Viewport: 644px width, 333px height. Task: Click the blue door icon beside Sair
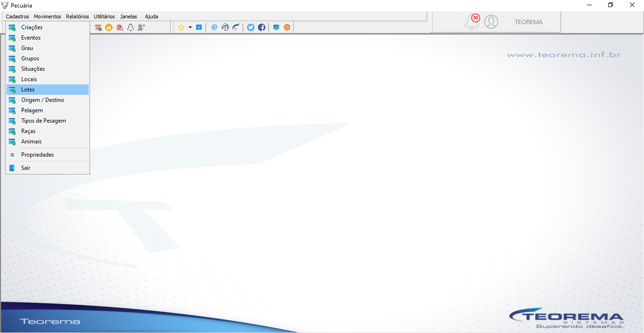tap(12, 168)
